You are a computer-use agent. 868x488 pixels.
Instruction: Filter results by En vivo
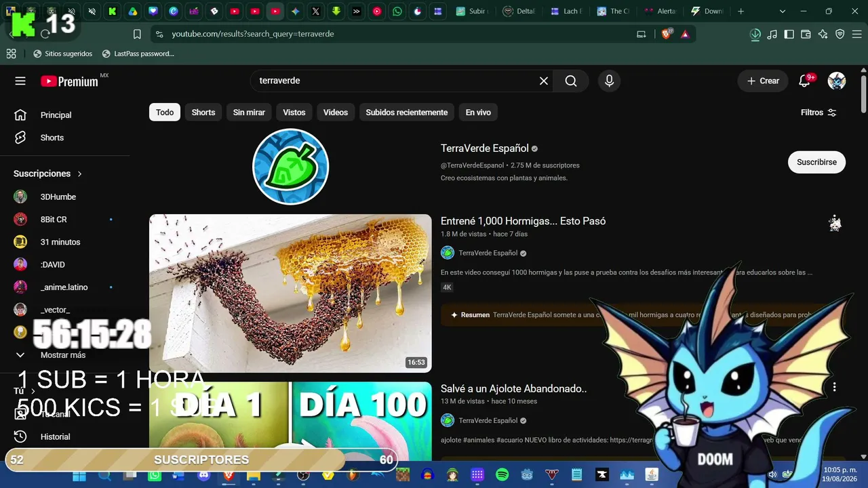click(478, 113)
